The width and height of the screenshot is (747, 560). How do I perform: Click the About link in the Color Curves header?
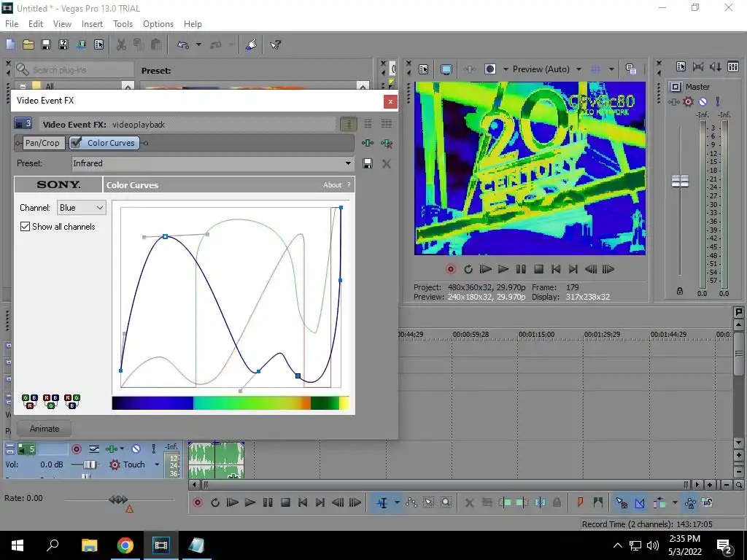332,184
